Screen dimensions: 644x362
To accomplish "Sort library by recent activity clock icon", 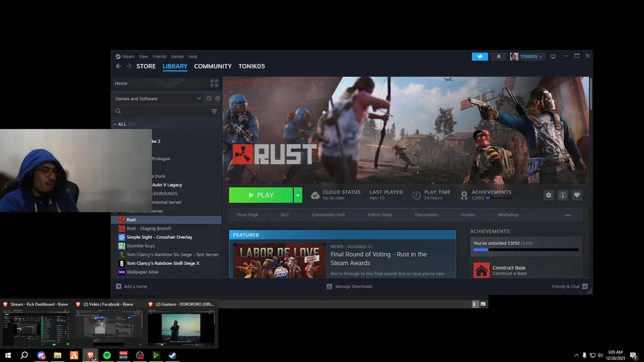I will tap(209, 99).
